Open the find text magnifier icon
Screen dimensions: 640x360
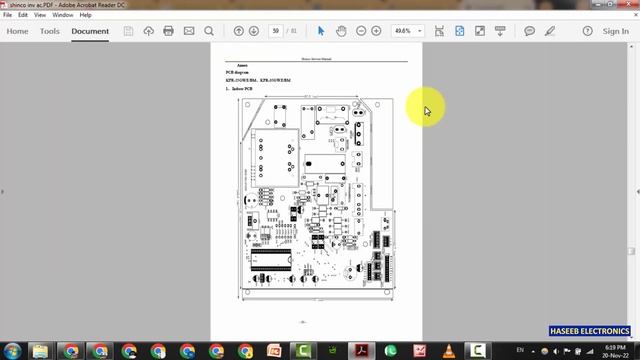click(x=209, y=31)
